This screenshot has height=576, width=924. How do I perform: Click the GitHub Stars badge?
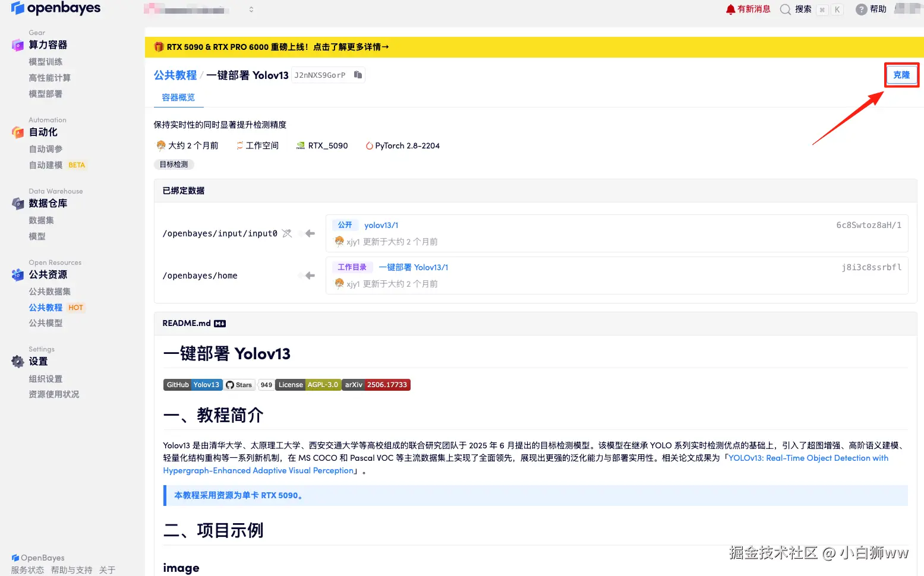(239, 385)
